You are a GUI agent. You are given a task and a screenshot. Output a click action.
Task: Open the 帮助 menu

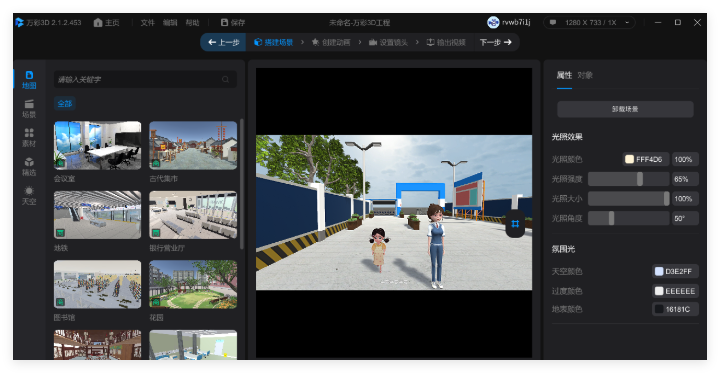(x=192, y=23)
